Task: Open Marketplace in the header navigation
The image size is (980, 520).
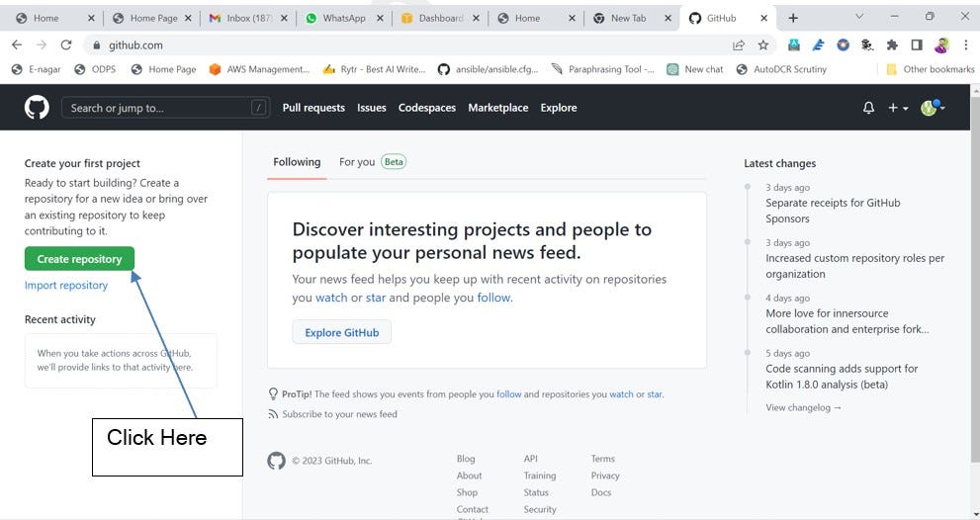Action: point(497,108)
